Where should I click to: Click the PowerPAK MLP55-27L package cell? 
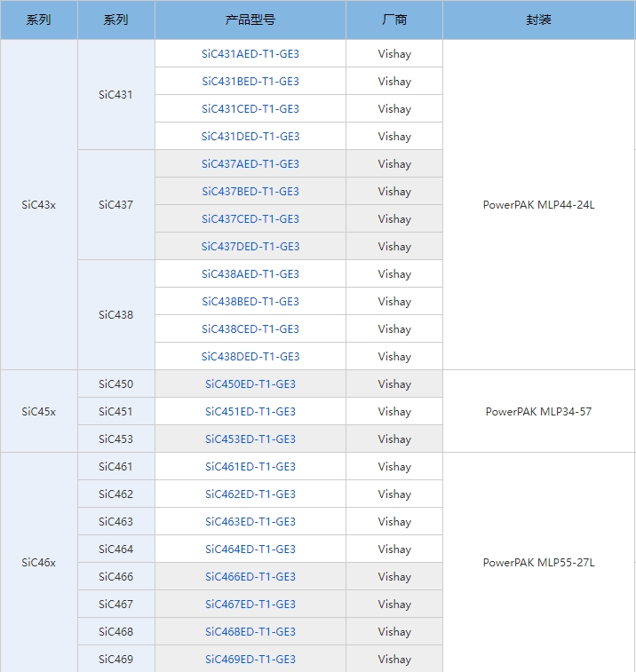tap(538, 563)
